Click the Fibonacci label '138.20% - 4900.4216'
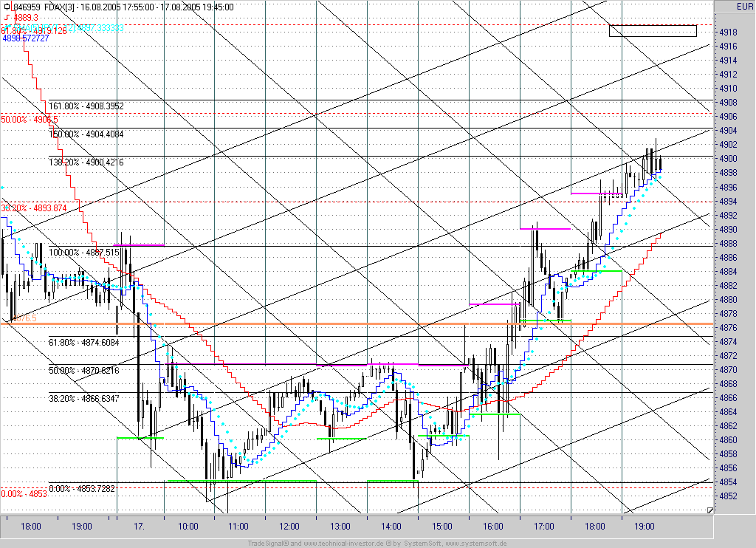Screen dimensions: 756x548 (86, 162)
